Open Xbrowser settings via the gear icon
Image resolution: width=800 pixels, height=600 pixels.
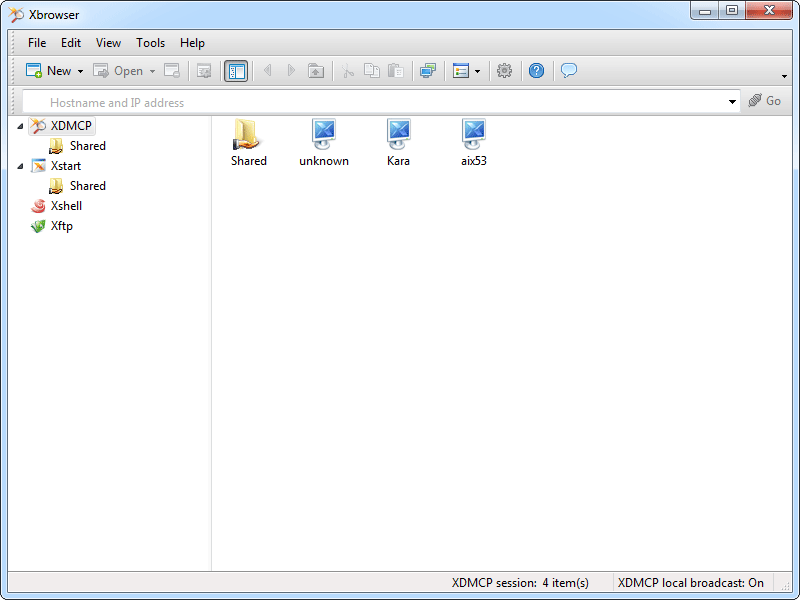tap(505, 70)
